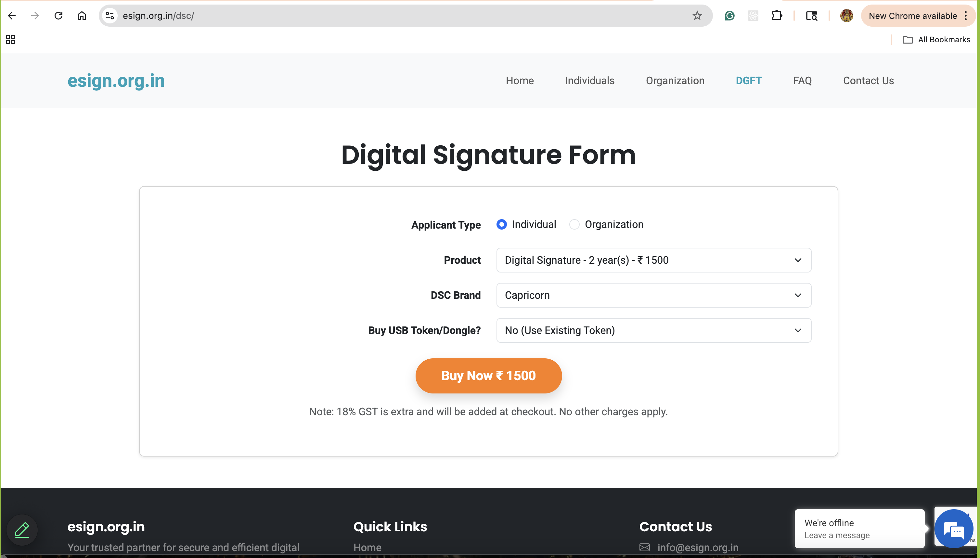Reload the current page
Image resolution: width=980 pixels, height=558 pixels.
click(x=58, y=16)
